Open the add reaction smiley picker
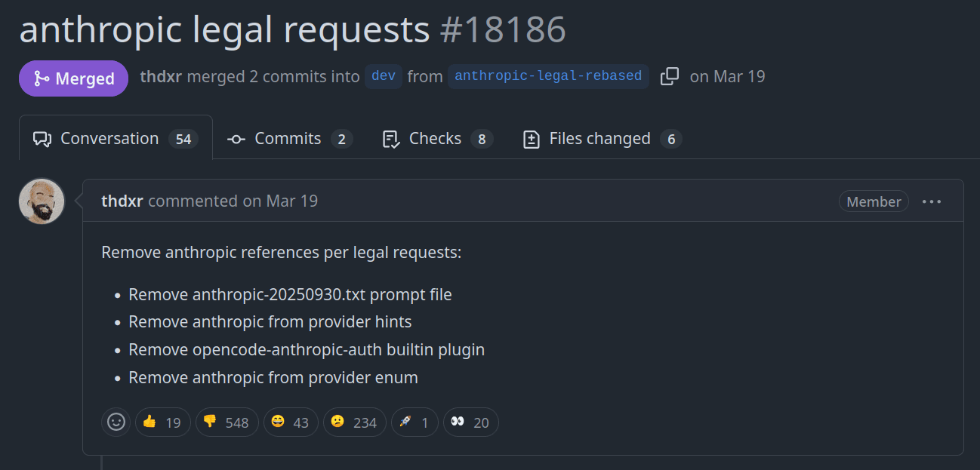Image resolution: width=980 pixels, height=470 pixels. point(116,422)
